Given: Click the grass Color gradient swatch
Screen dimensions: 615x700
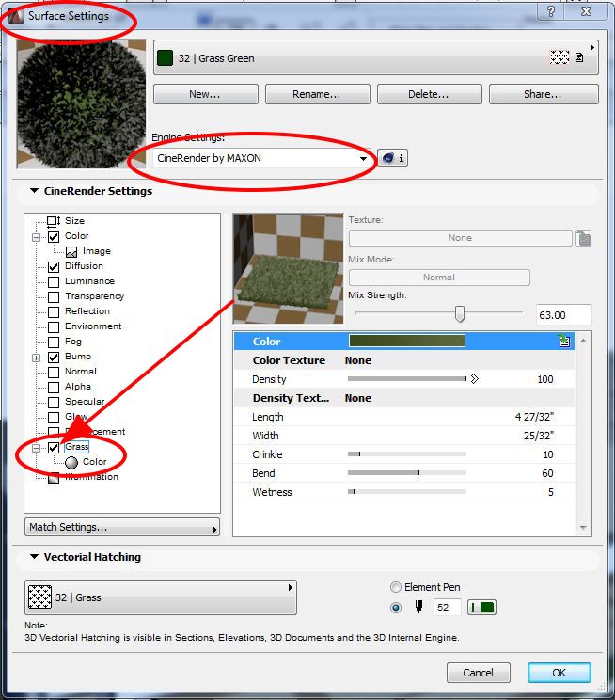Looking at the screenshot, I should (407, 342).
